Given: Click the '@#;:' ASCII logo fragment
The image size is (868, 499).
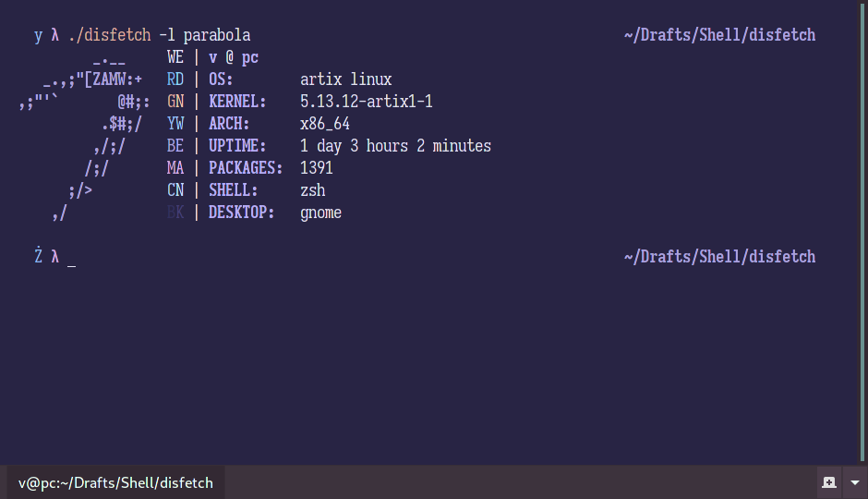Looking at the screenshot, I should 133,102.
